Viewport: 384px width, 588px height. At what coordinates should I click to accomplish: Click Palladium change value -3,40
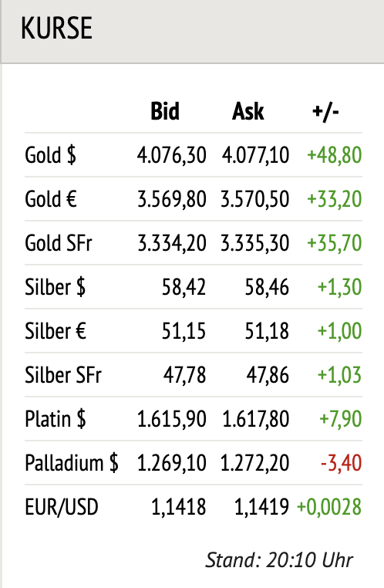[x=341, y=462]
